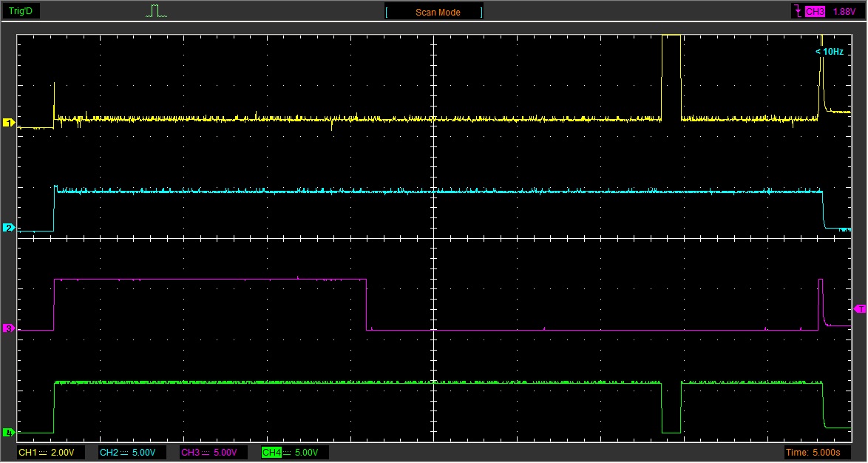The height and width of the screenshot is (463, 868).
Task: Click the cyan channel 2 ground marker
Action: 9,228
